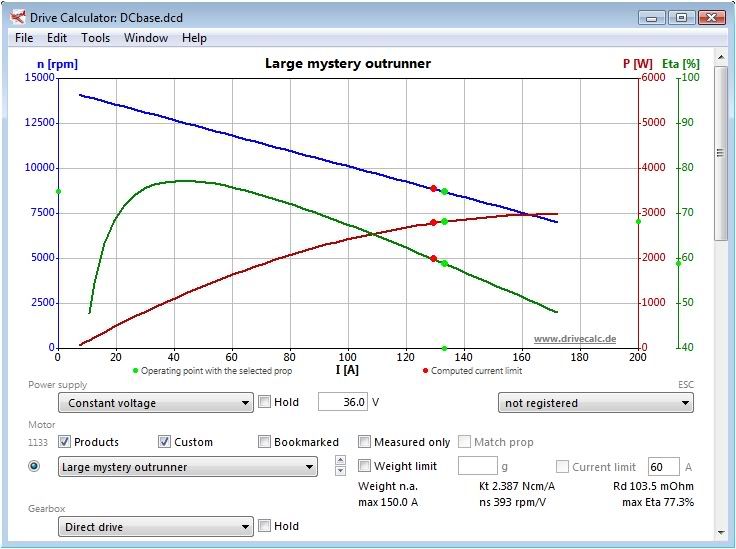Enable the Hold checkbox beside voltage field
Viewport: 736px width, 549px height.
[x=265, y=403]
